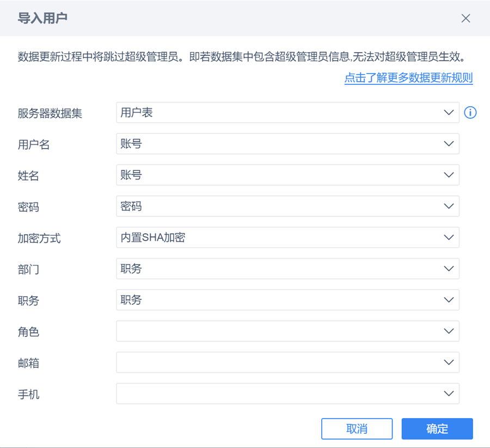Click the info icon beside 服务器数据集
490x448 pixels.
click(x=470, y=113)
